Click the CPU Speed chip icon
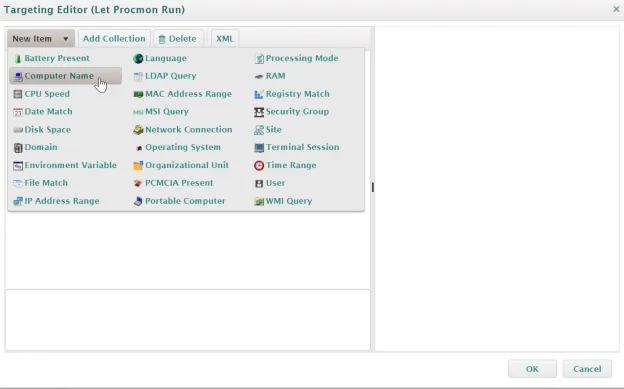 click(x=18, y=94)
